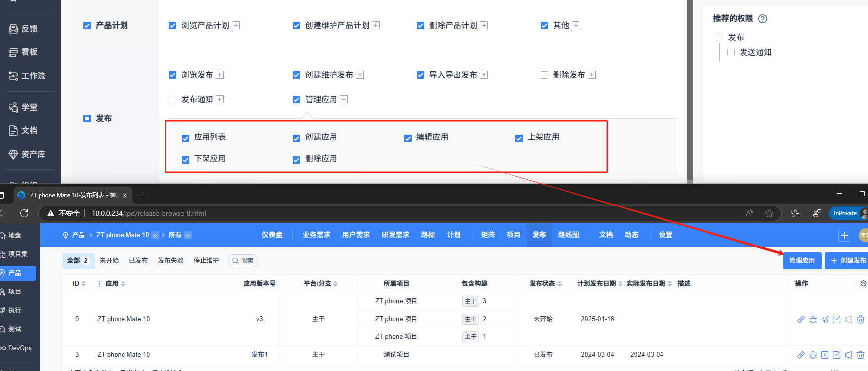
Task: Uncheck 应用列表 permission
Action: [186, 138]
